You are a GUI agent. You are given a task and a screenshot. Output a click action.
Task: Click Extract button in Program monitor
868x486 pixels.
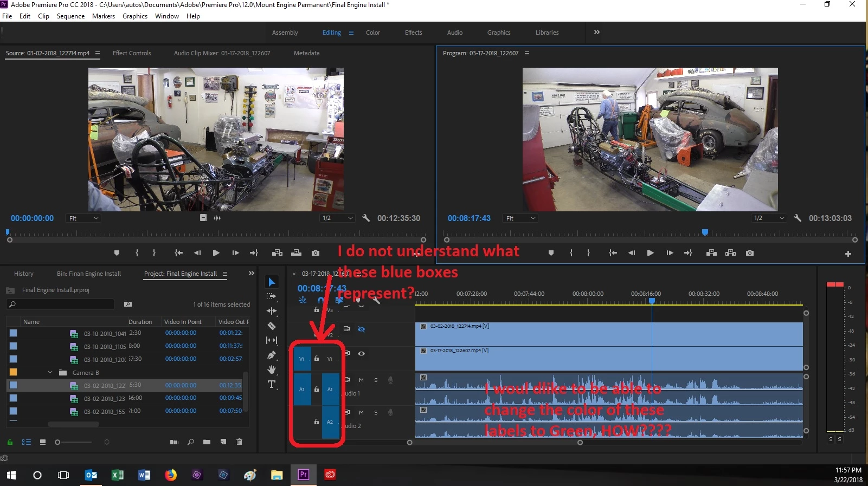(x=731, y=253)
